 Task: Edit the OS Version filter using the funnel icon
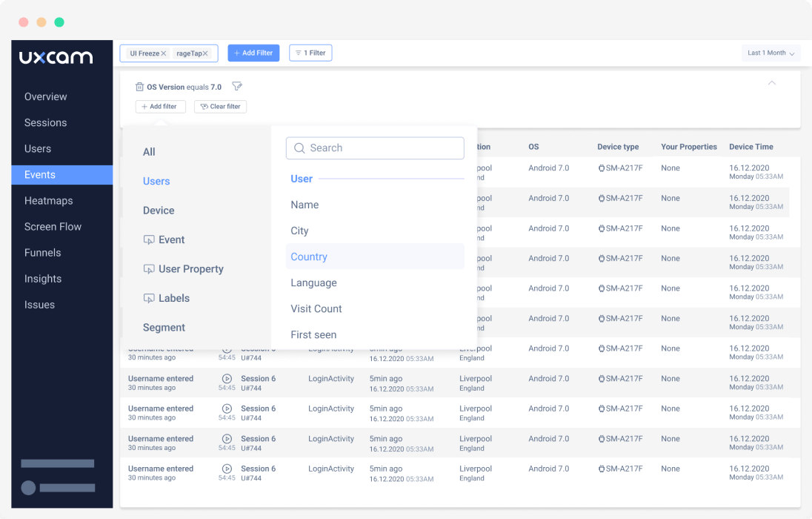[237, 86]
